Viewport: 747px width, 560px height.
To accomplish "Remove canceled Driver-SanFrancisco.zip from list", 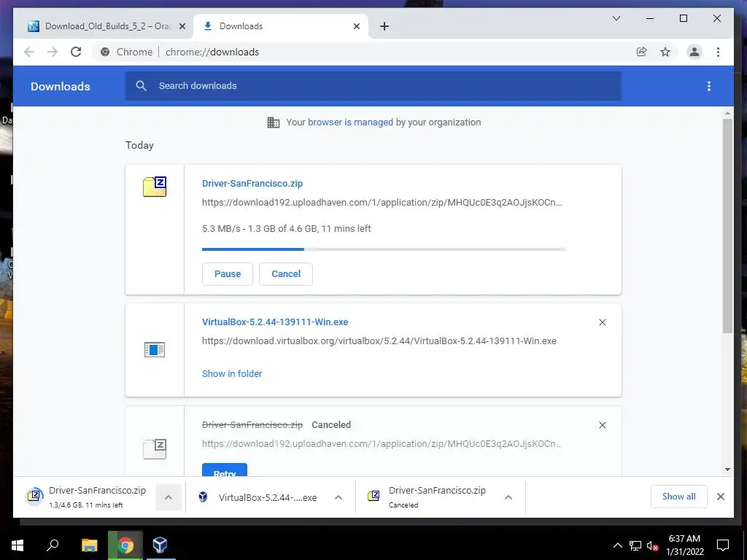I will click(x=602, y=425).
